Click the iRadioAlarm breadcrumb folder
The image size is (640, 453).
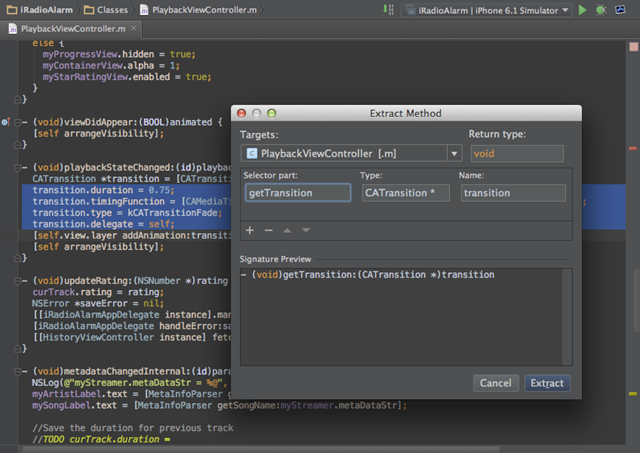(40, 10)
